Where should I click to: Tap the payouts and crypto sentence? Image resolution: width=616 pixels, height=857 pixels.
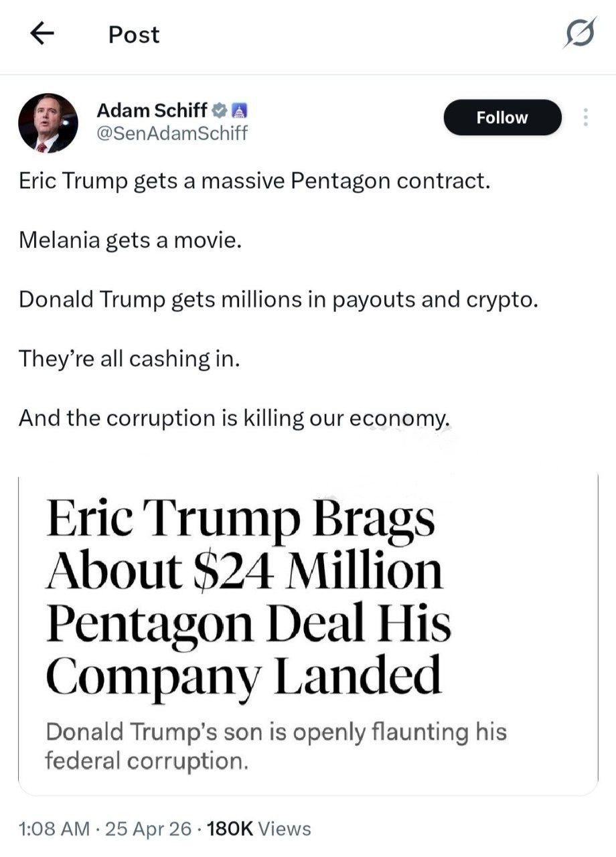(x=279, y=300)
